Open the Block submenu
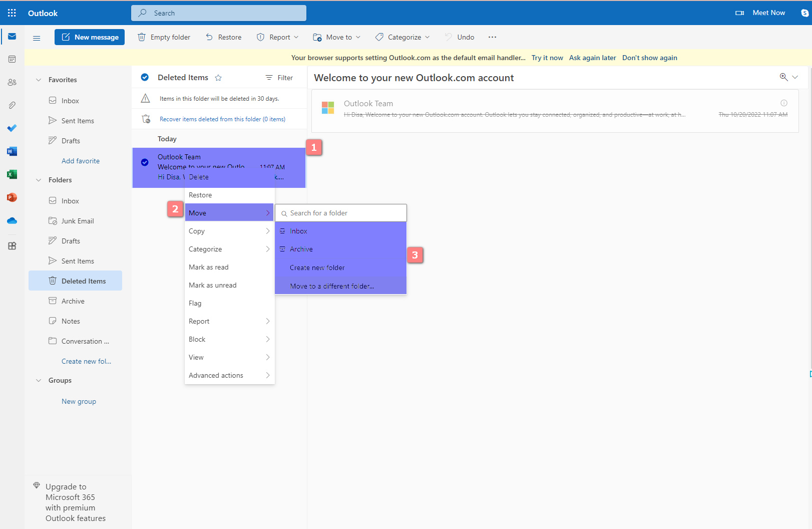The width and height of the screenshot is (812, 529). pos(230,339)
